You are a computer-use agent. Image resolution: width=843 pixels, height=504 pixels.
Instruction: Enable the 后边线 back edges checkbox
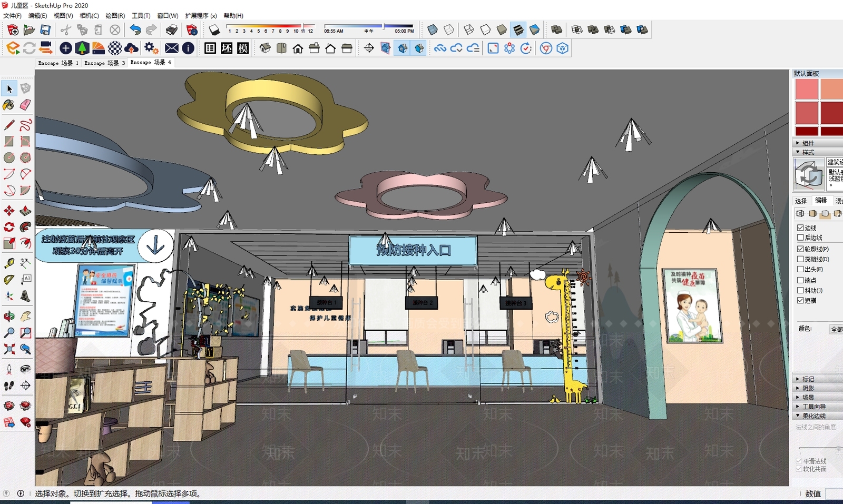pyautogui.click(x=800, y=238)
